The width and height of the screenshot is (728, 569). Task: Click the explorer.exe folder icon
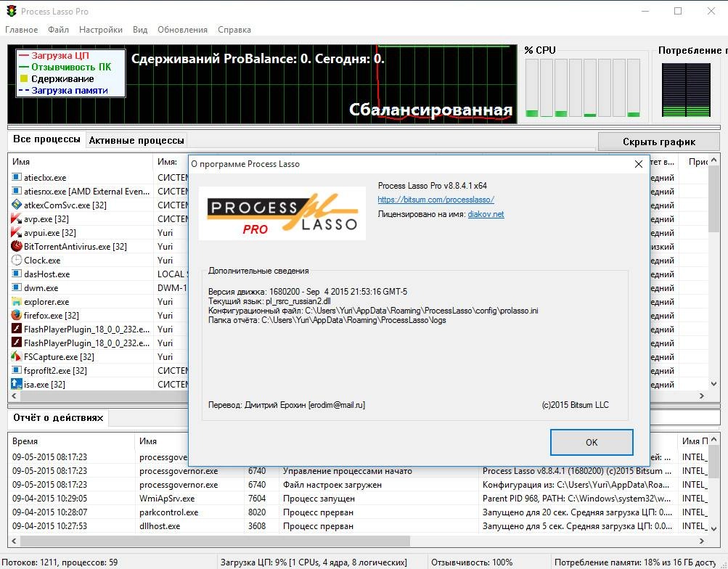(x=16, y=301)
